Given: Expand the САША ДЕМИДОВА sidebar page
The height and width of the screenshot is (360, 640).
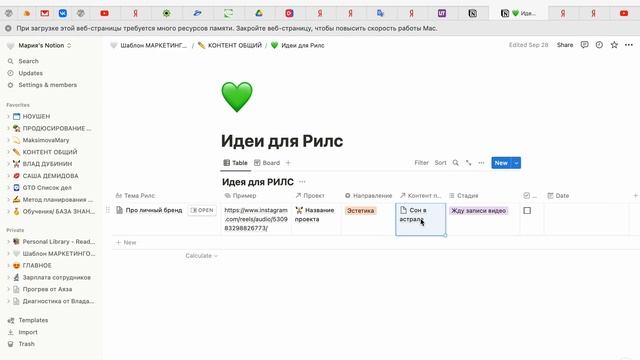Looking at the screenshot, I should pyautogui.click(x=8, y=176).
